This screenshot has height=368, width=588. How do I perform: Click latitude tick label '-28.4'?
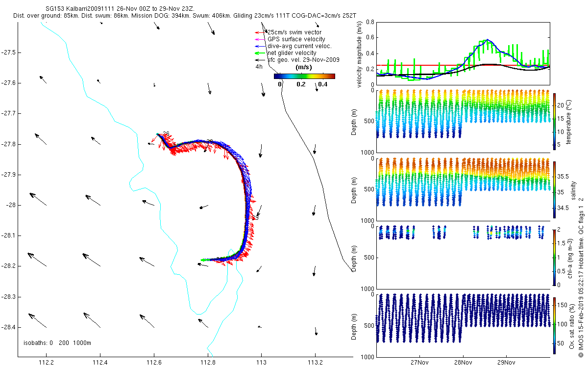pos(8,327)
